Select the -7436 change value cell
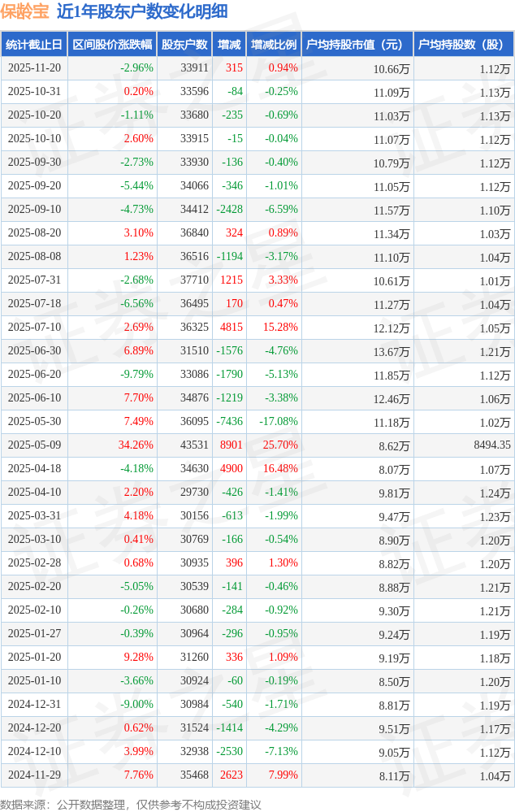This screenshot has width=515, height=812. click(x=229, y=422)
